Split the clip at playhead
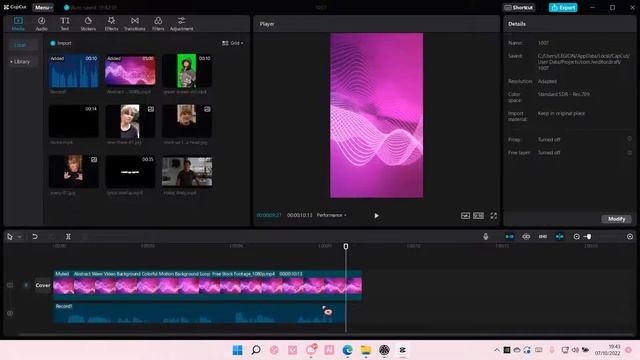The width and height of the screenshot is (640, 360). 68,236
